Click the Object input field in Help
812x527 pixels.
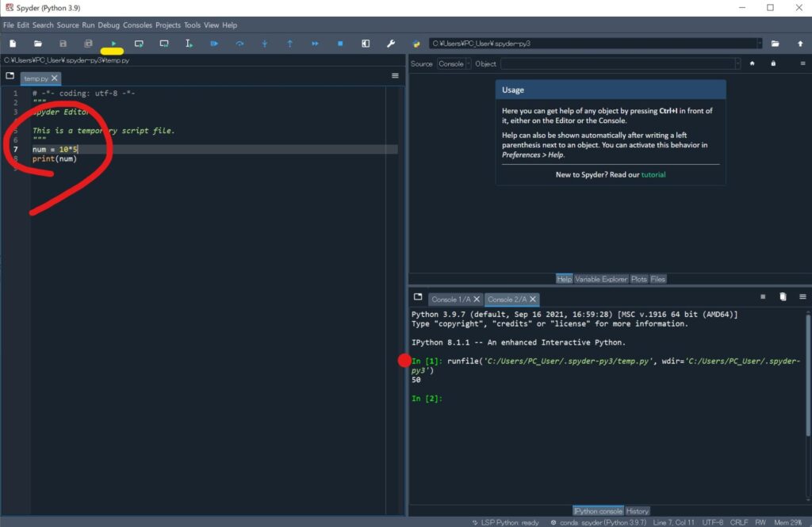click(x=617, y=63)
